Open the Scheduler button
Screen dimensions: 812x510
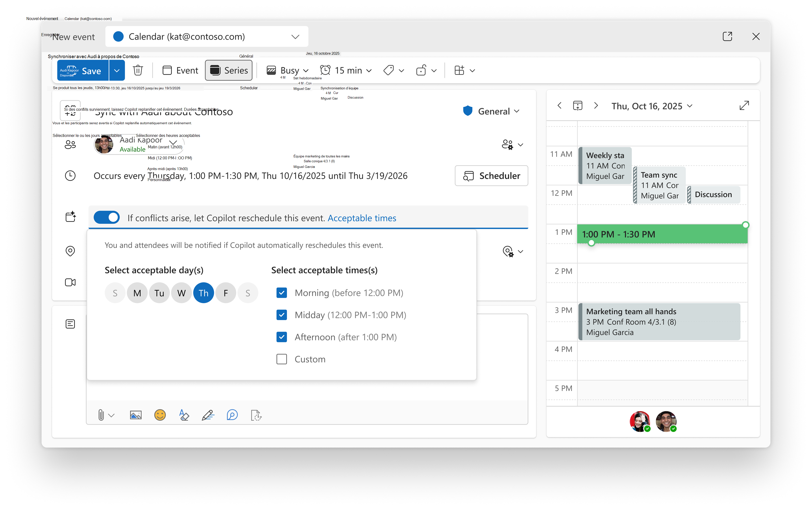click(491, 176)
